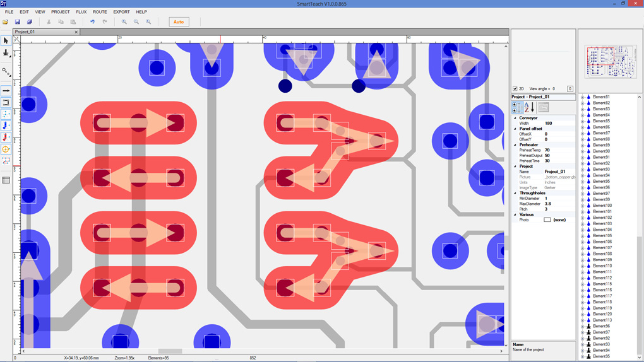Expand Element81 in the tree

[583, 97]
